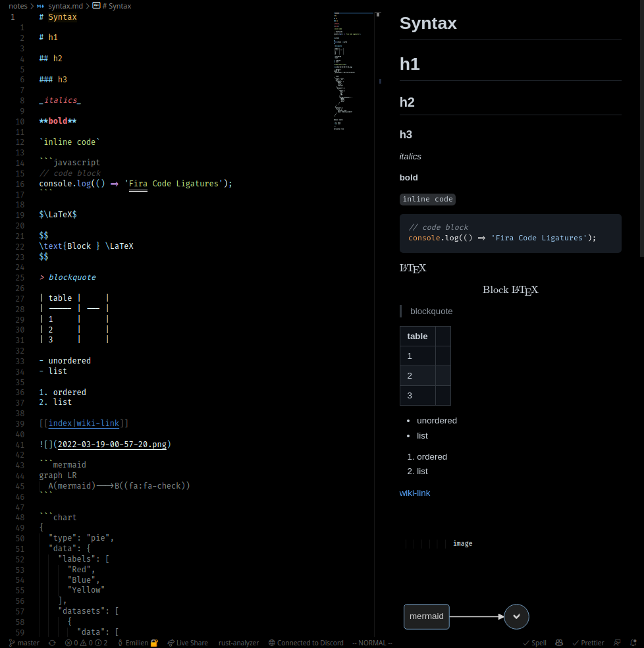Image resolution: width=644 pixels, height=648 pixels.
Task: Toggle the Spell checker status item
Action: coord(535,643)
